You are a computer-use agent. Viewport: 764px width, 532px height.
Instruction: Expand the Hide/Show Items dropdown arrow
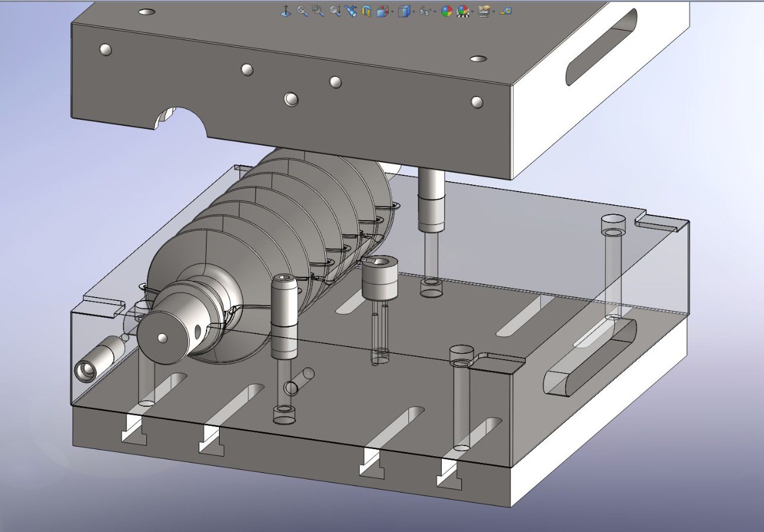(x=435, y=11)
